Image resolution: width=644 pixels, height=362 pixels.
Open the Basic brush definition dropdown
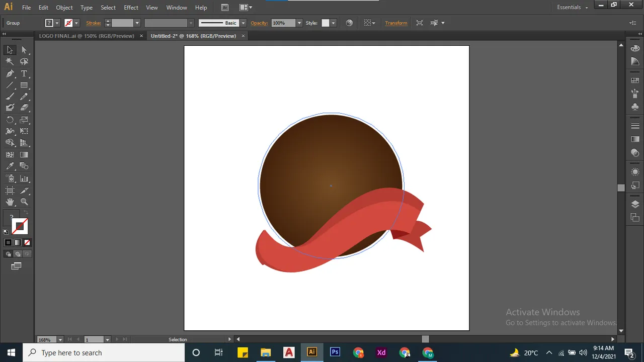(244, 23)
